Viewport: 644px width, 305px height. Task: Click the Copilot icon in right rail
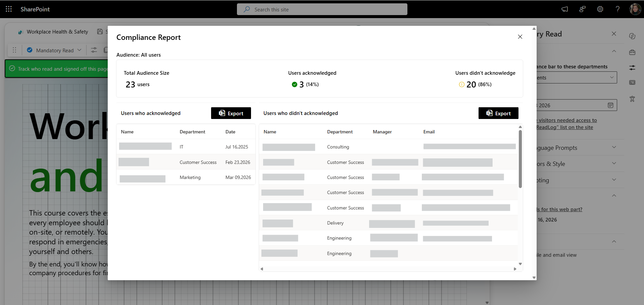[632, 36]
